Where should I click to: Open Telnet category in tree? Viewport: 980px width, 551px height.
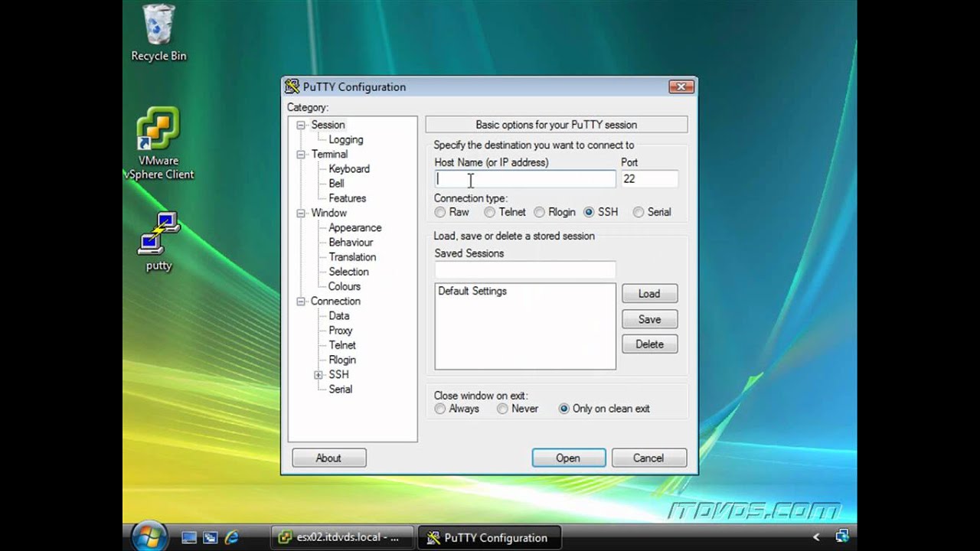click(342, 344)
